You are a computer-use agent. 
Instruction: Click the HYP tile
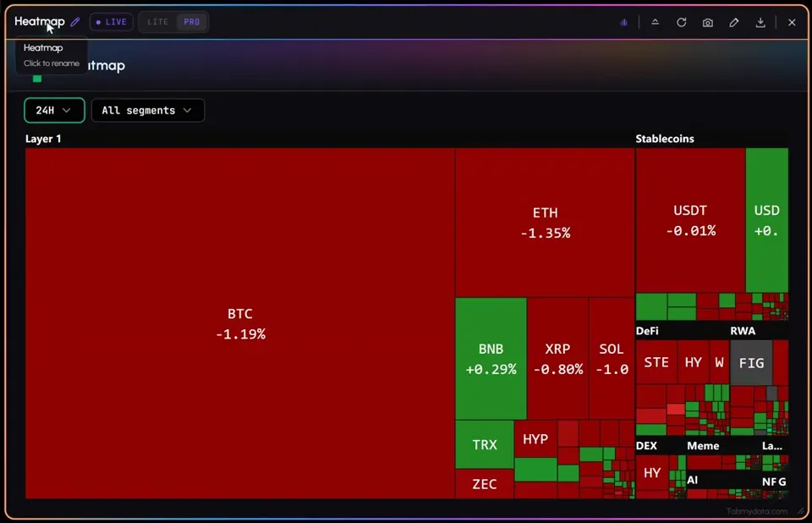click(535, 439)
